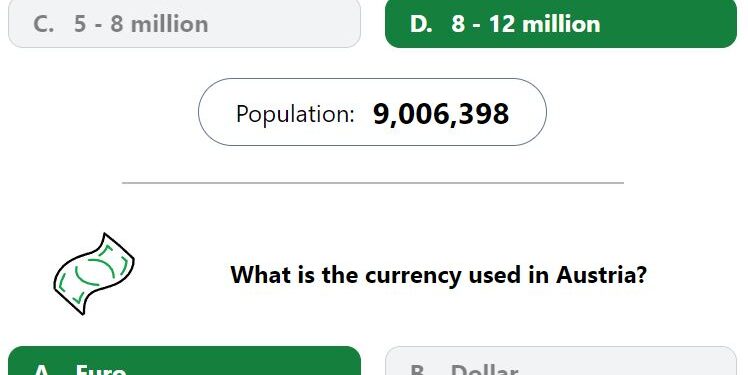Click the word "Austria?" in the question
Screen dimensions: 748x375
pos(602,275)
